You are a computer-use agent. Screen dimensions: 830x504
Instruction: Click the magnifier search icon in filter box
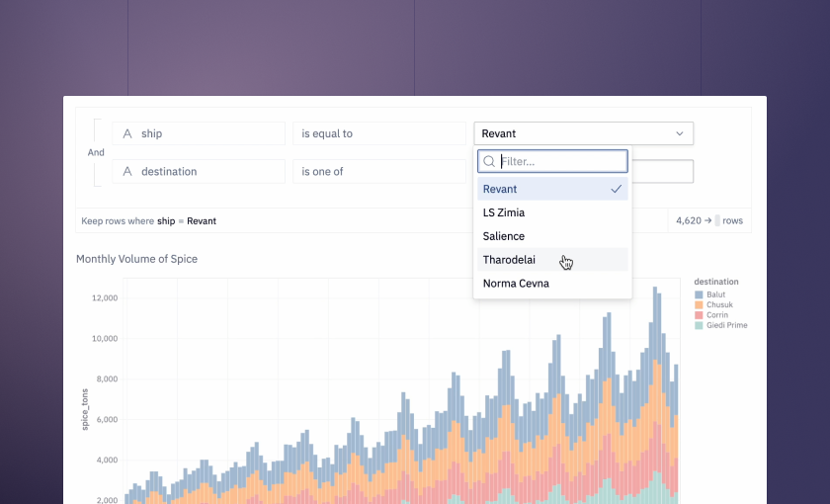pyautogui.click(x=489, y=161)
